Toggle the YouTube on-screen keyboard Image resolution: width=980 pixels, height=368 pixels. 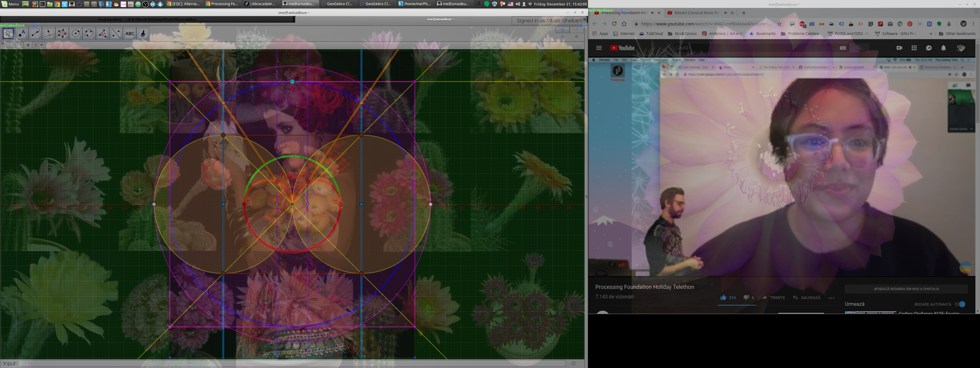tap(843, 48)
